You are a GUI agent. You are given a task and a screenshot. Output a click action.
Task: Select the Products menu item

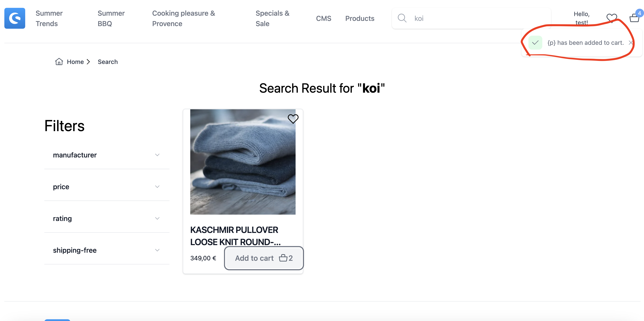point(360,18)
